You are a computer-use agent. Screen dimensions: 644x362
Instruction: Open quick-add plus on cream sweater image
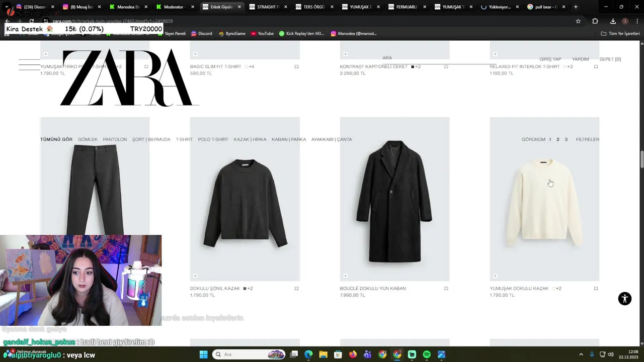click(x=495, y=276)
